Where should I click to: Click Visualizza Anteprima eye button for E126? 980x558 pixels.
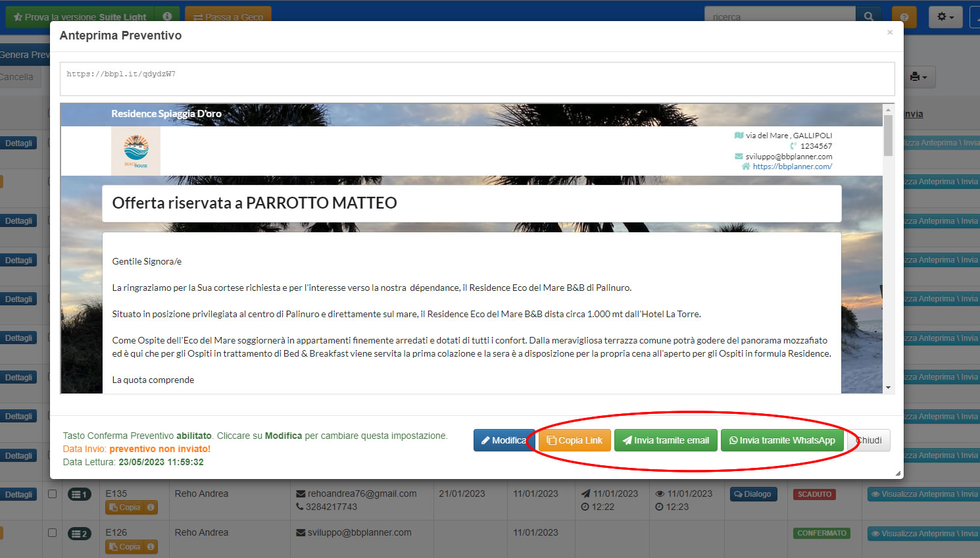coord(923,534)
